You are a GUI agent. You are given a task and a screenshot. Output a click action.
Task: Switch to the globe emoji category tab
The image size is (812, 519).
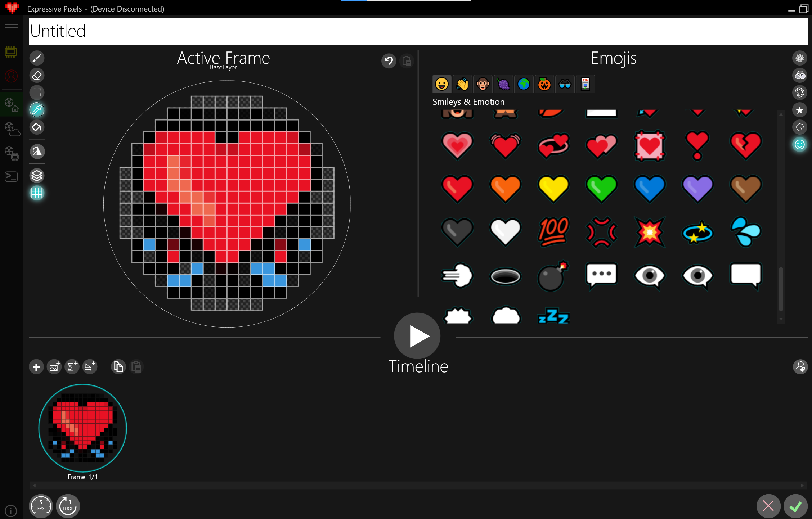click(x=524, y=84)
